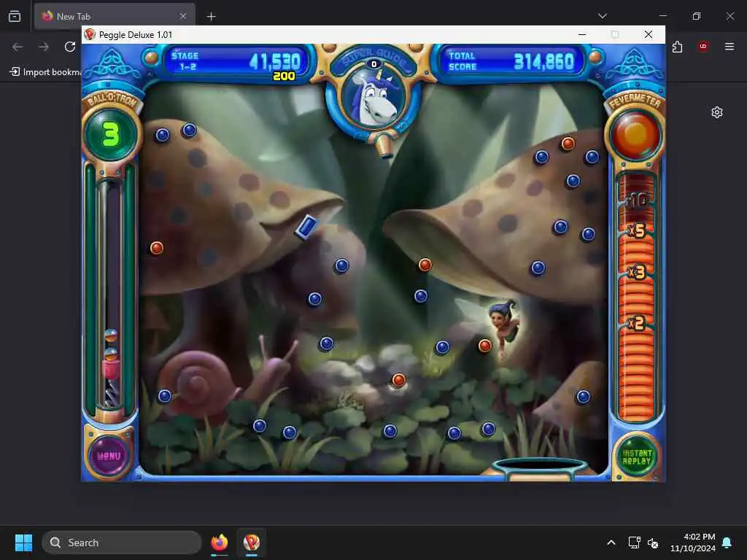The width and height of the screenshot is (747, 560).
Task: Click the orange peg beside the fairy
Action: click(484, 345)
